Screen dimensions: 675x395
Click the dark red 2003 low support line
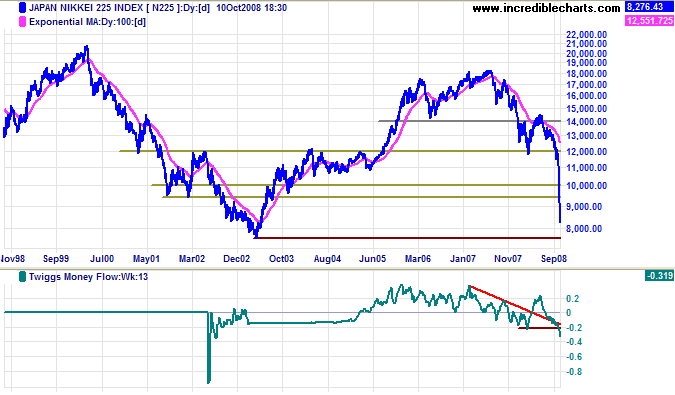coord(407,238)
